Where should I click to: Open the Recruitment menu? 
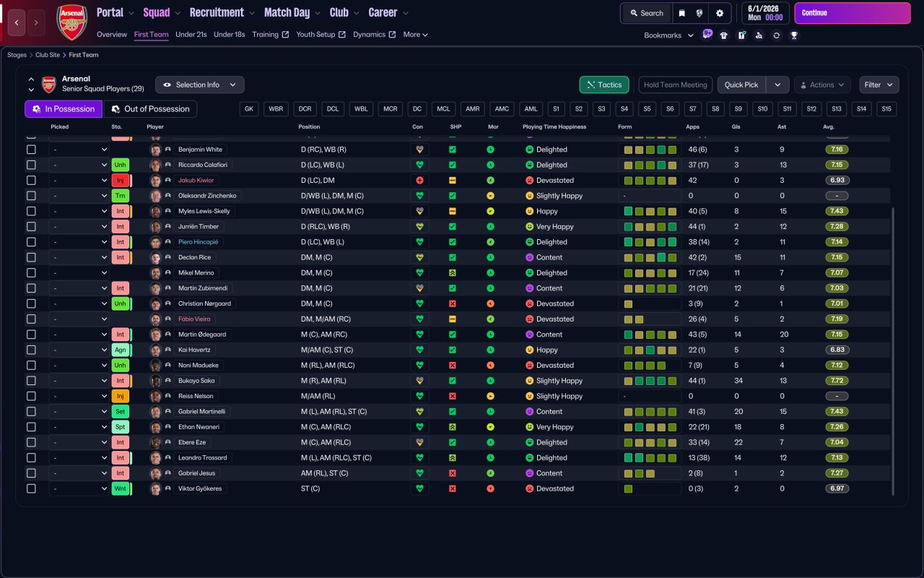point(222,12)
